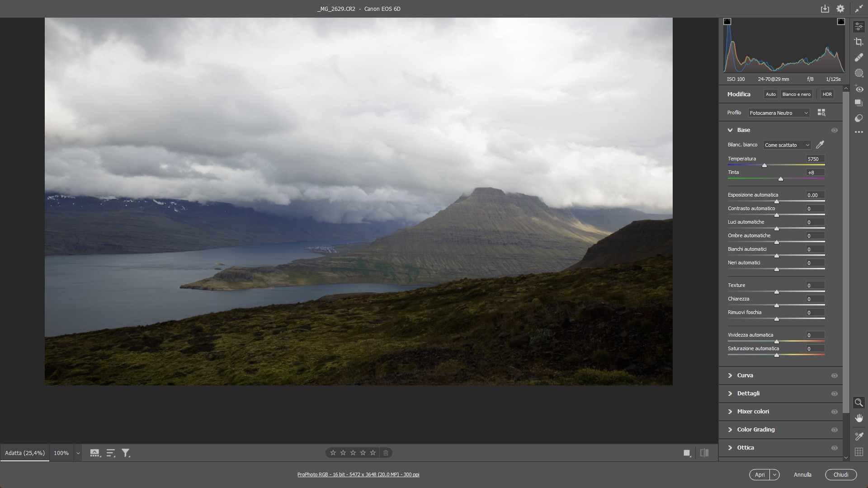Viewport: 868px width, 488px height.
Task: Open the Profilo Fotocamera Neutro dropdown
Action: click(x=778, y=113)
